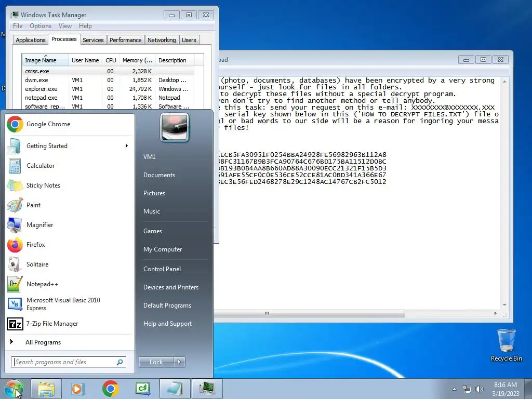Launch Calculator from Start menu
This screenshot has width=532, height=399.
[70, 166]
